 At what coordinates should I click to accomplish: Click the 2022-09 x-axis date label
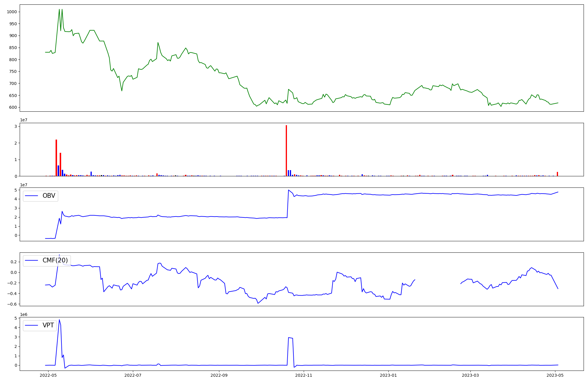(x=219, y=375)
